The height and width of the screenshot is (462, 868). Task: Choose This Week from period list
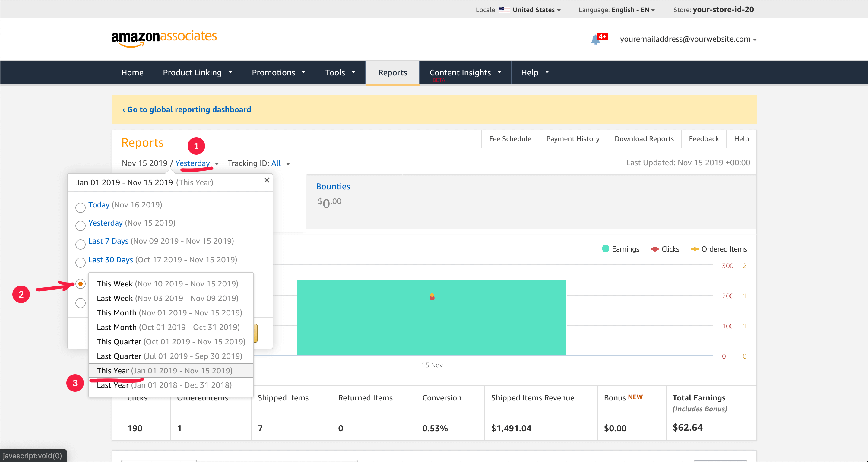click(x=171, y=284)
